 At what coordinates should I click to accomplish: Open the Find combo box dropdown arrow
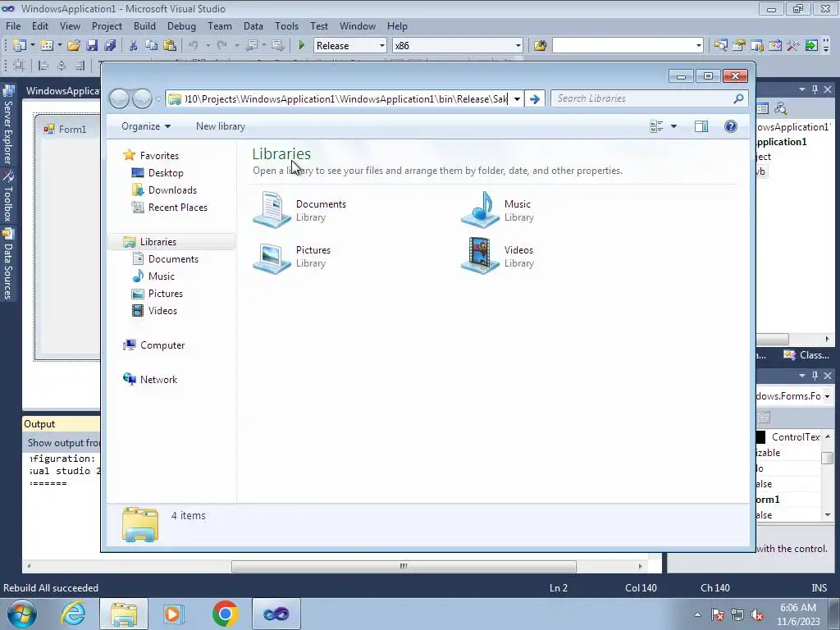click(x=699, y=46)
